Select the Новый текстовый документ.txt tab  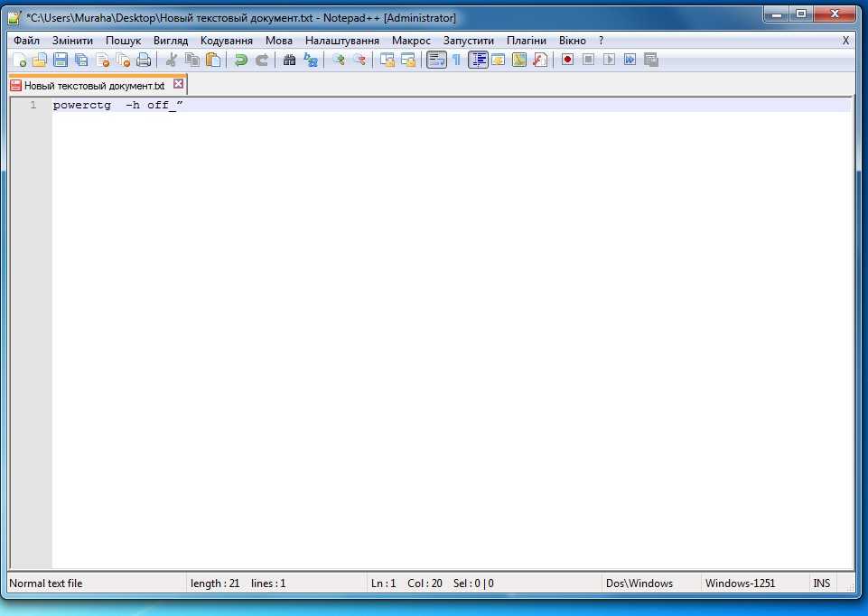(x=93, y=86)
